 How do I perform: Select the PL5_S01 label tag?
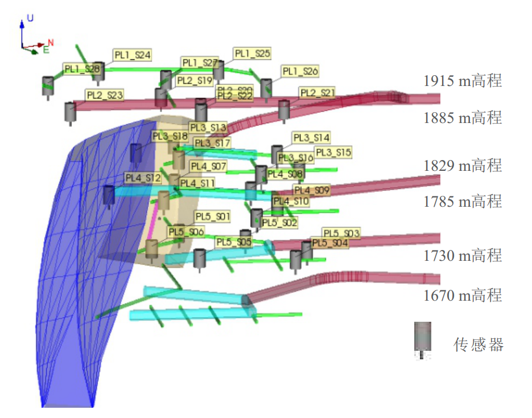(212, 216)
